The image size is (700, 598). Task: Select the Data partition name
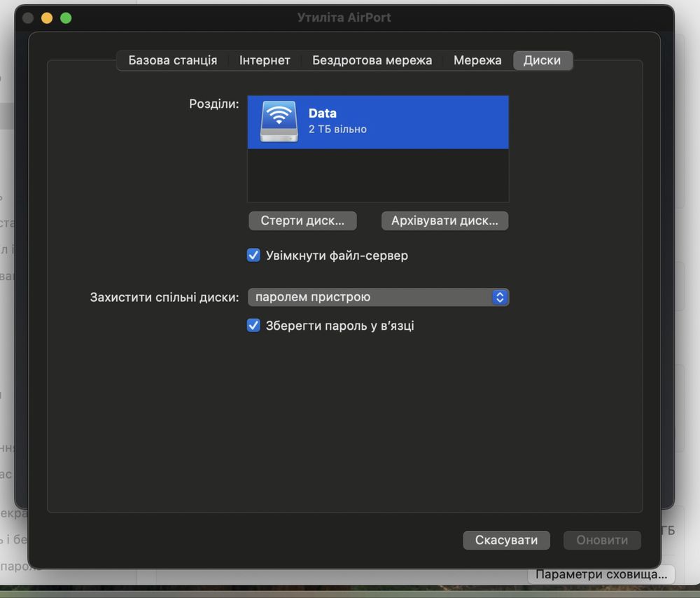[322, 113]
